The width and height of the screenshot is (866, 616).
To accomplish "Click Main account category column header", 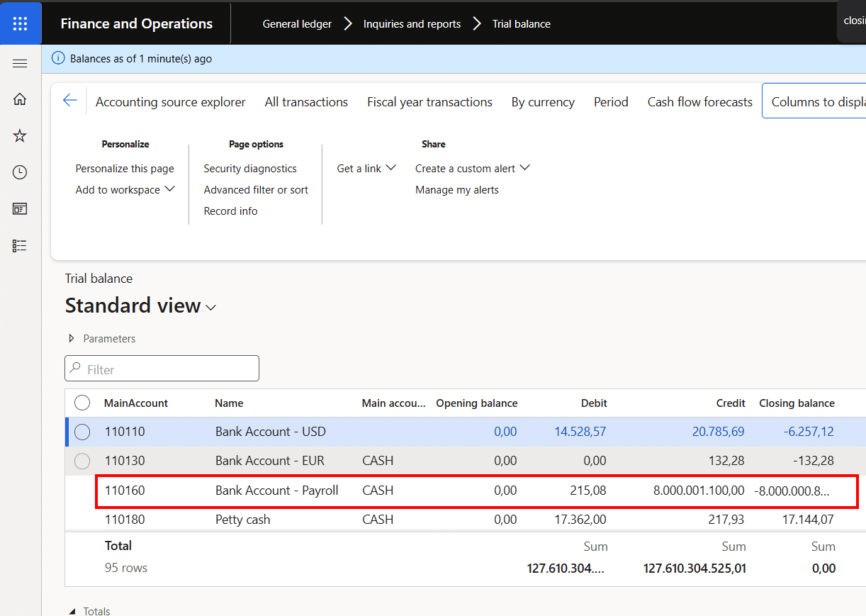I will tap(393, 403).
